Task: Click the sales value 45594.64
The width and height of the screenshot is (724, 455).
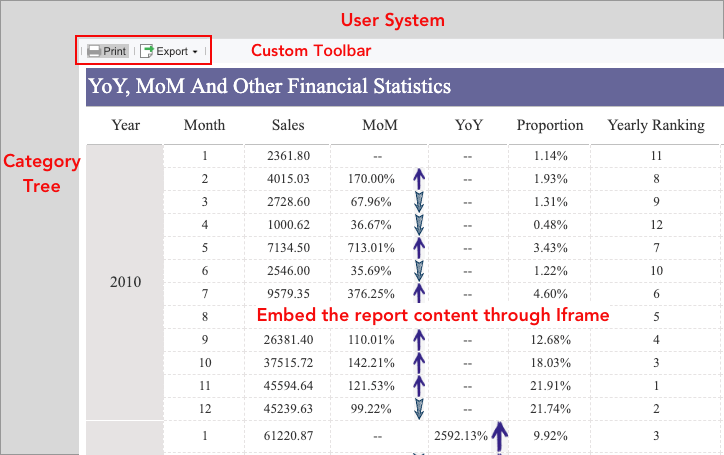Action: tap(288, 386)
